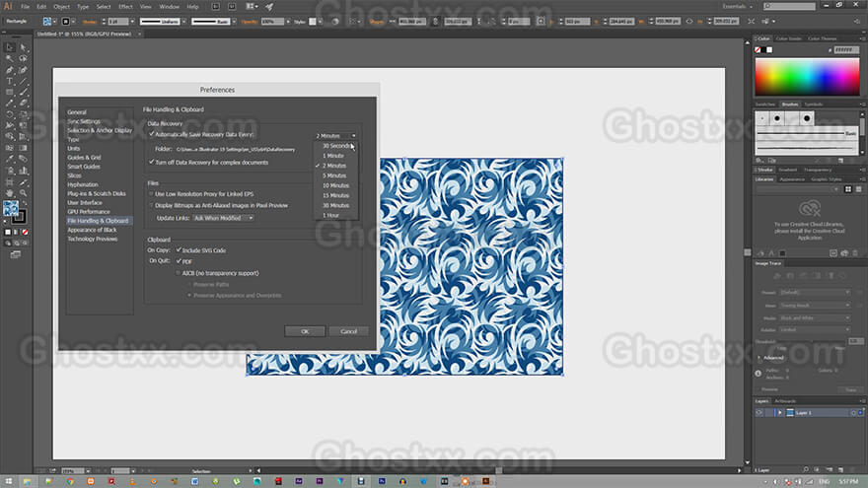Open the Windows Start button
This screenshot has width=868, height=488.
[8, 481]
